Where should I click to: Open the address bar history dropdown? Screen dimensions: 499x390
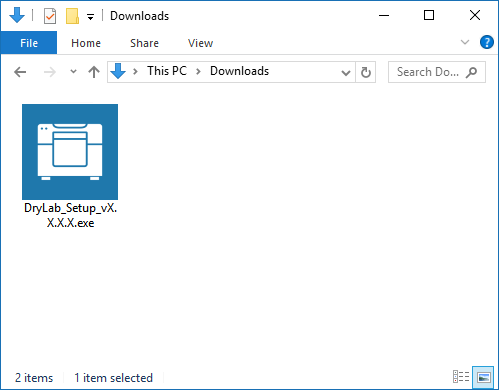click(346, 72)
